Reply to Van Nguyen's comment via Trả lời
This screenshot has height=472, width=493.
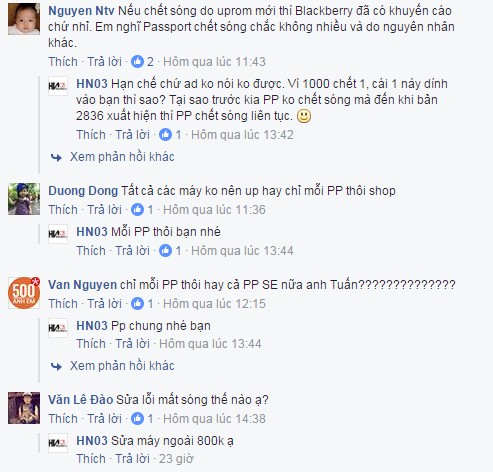[104, 304]
